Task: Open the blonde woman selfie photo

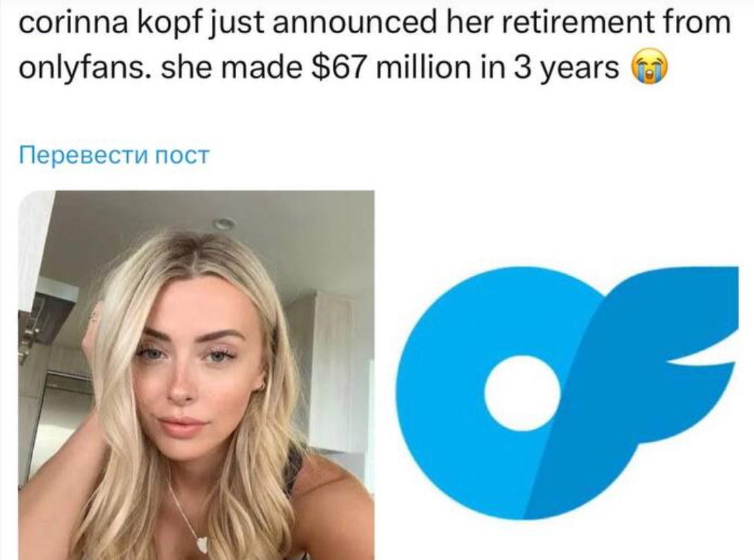Action: [x=196, y=375]
